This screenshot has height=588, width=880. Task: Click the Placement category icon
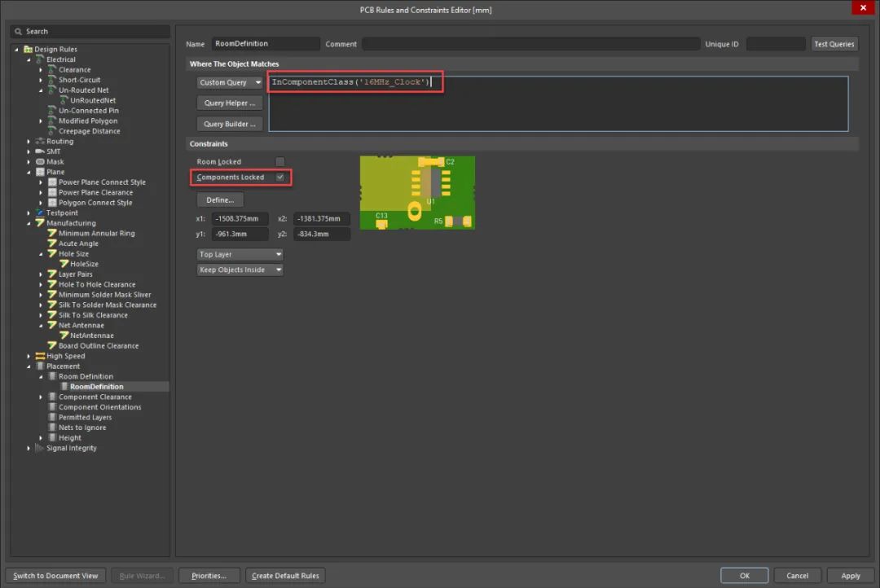(40, 366)
